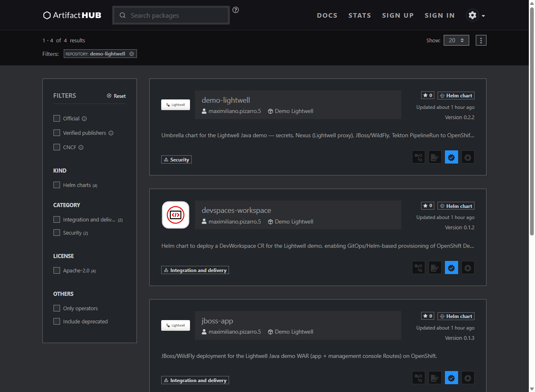The height and width of the screenshot is (392, 535).
Task: Click star count on jboss-app card
Action: pos(428,316)
